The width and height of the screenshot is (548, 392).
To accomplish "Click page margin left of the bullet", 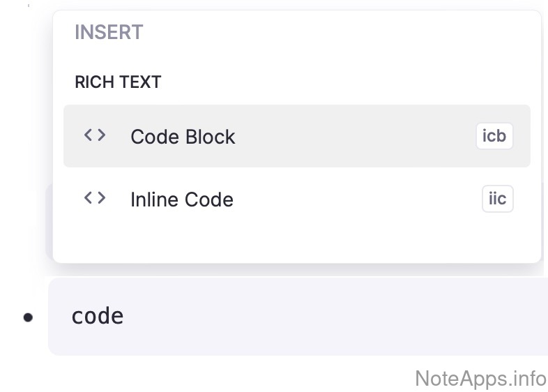I will coord(10,317).
